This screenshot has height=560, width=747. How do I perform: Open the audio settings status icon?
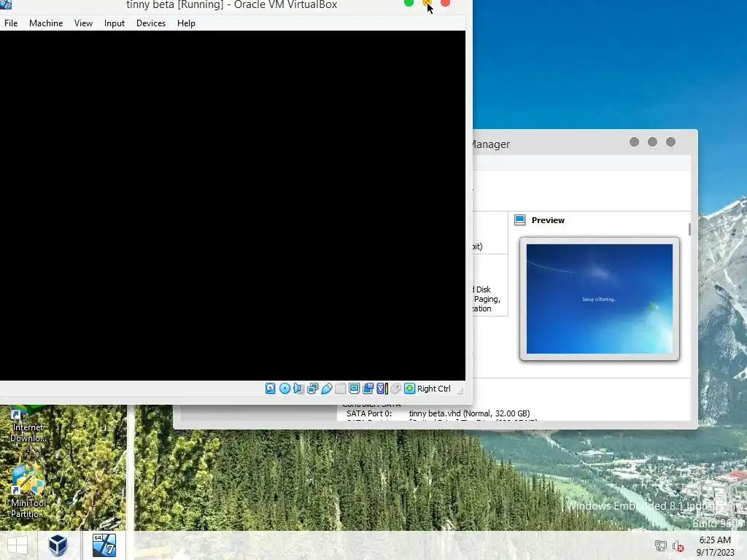pos(298,389)
